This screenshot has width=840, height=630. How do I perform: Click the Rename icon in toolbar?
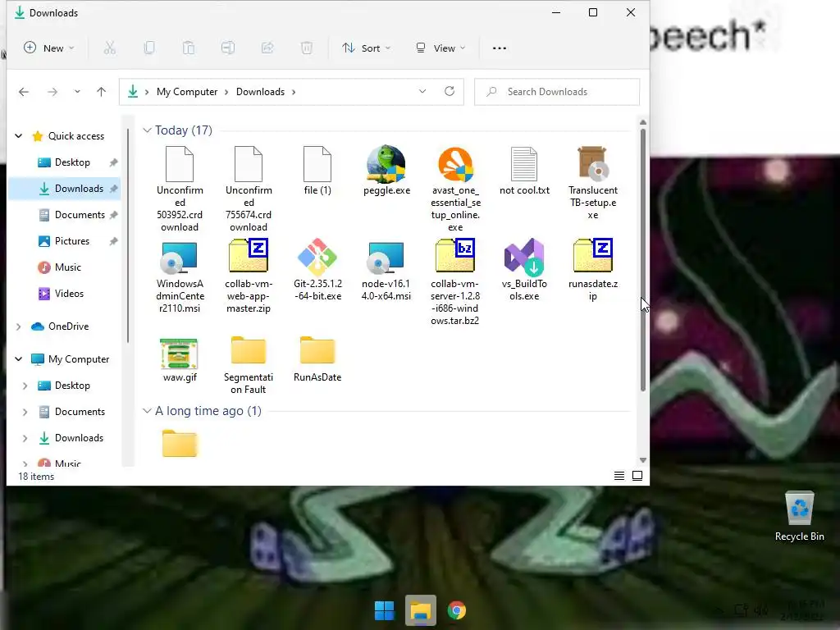click(x=228, y=48)
